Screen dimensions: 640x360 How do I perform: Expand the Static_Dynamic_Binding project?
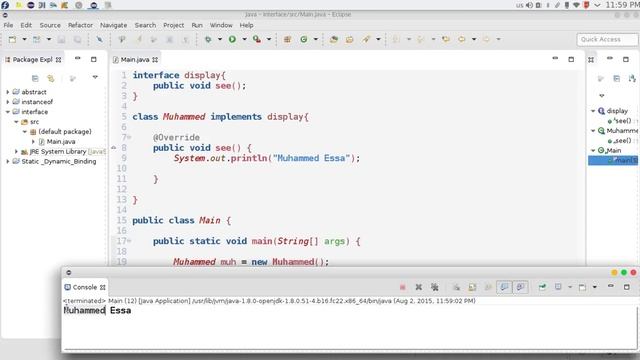[x=8, y=161]
